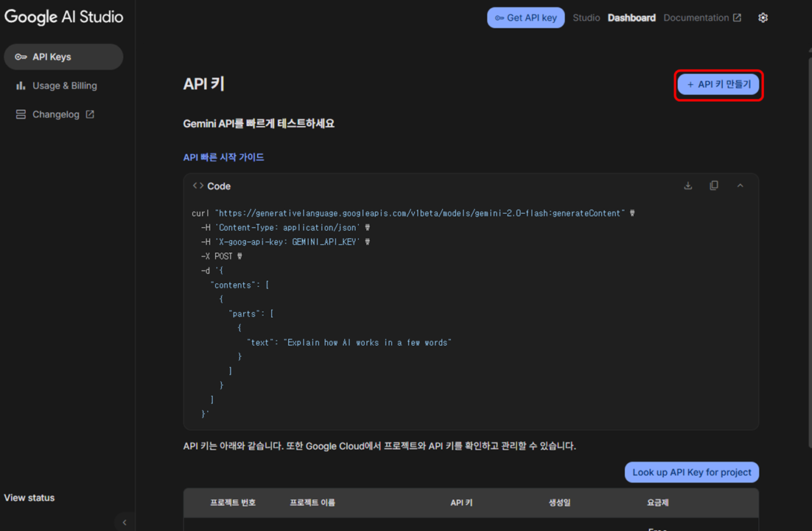Screen dimensions: 812x531
Task: Click the Get API key button
Action: point(525,18)
